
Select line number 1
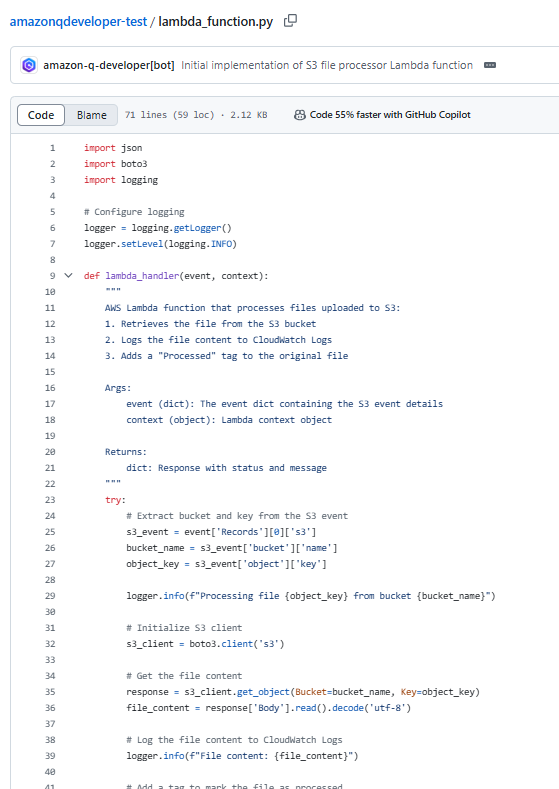(52, 148)
